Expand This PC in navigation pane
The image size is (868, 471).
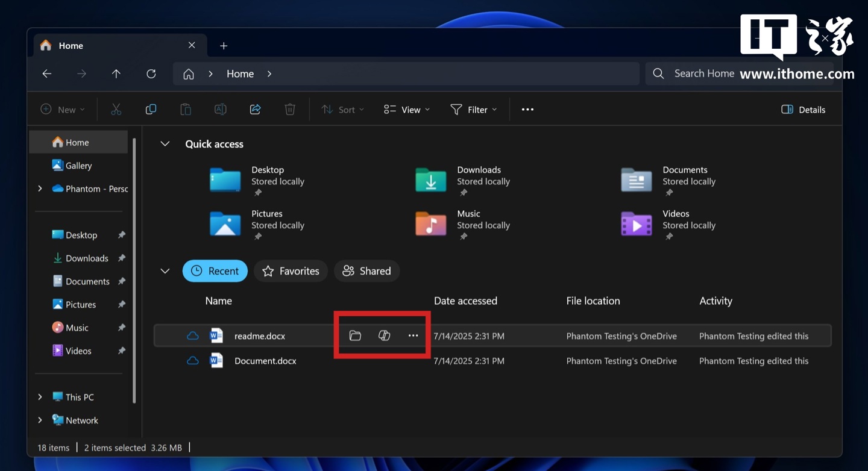[40, 397]
